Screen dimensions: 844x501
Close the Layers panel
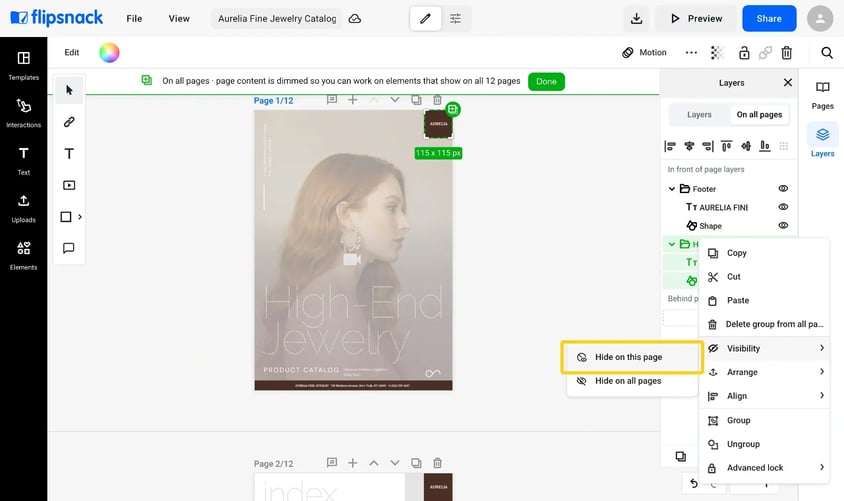(787, 82)
